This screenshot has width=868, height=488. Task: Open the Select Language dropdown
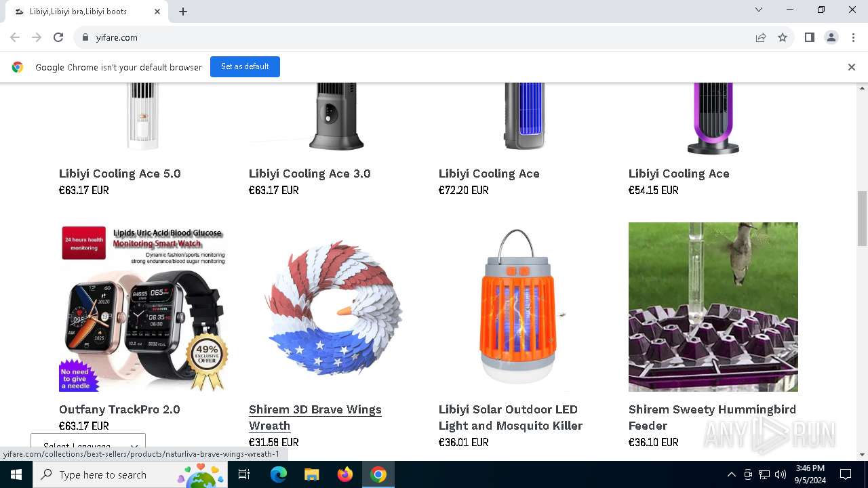(88, 447)
